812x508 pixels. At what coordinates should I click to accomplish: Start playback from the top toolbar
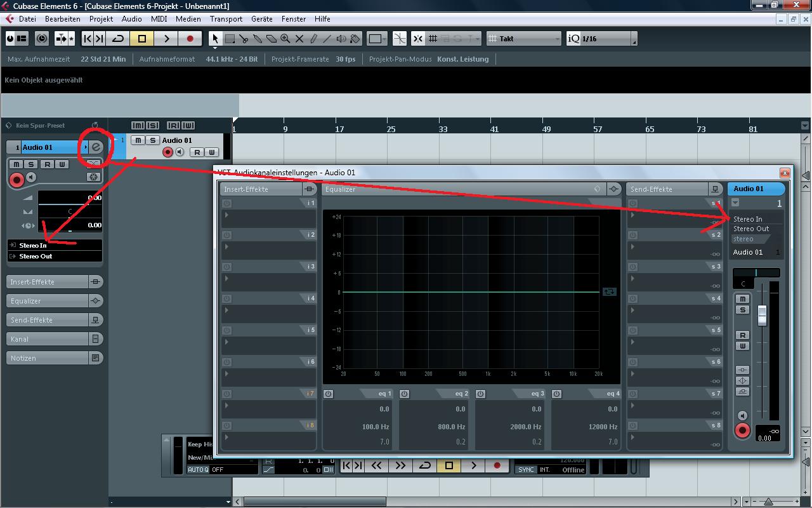(x=166, y=39)
